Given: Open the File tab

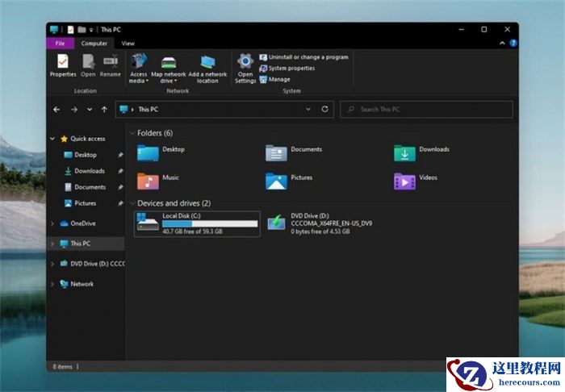Looking at the screenshot, I should pos(61,44).
